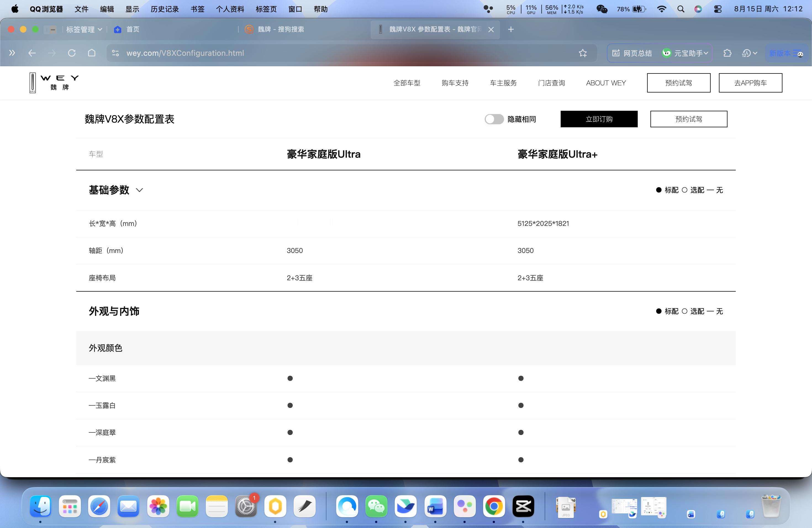812x528 pixels.
Task: Open a new tab with plus icon
Action: (x=511, y=29)
